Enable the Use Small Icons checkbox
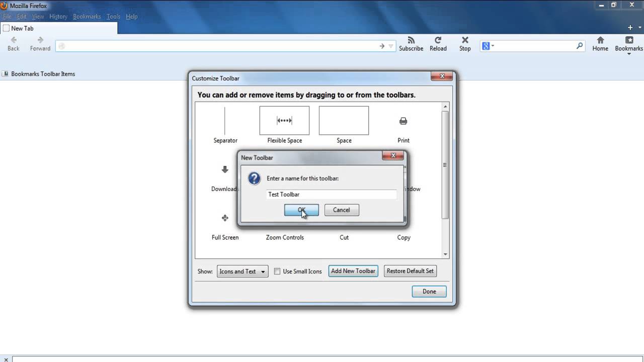 (x=277, y=271)
